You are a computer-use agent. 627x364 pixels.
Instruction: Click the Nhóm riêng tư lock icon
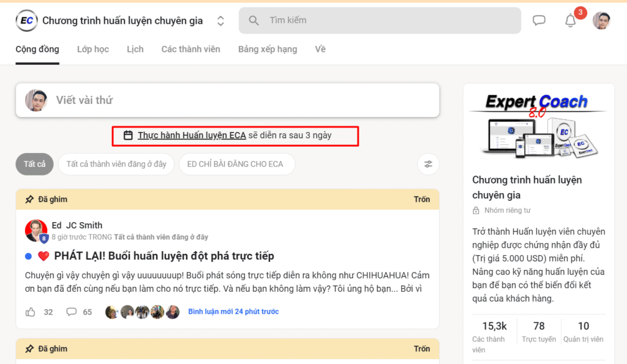476,210
